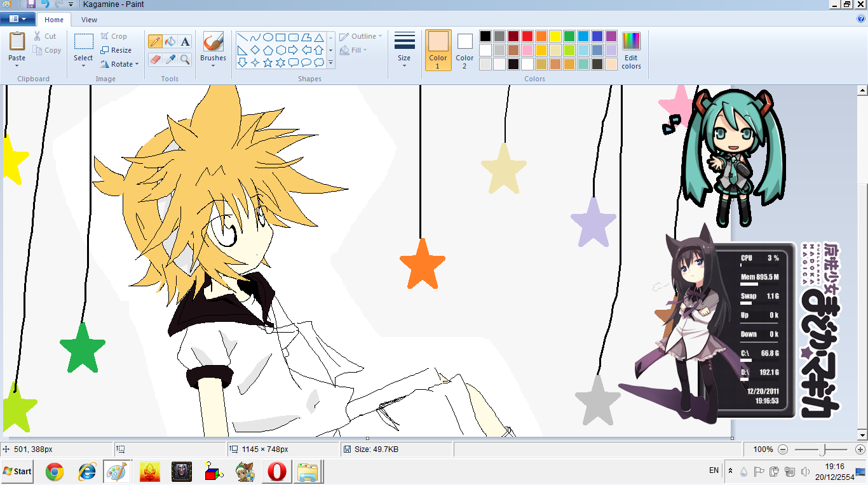Image resolution: width=868 pixels, height=485 pixels.
Task: Choose the Six-point star shape
Action: [x=281, y=63]
